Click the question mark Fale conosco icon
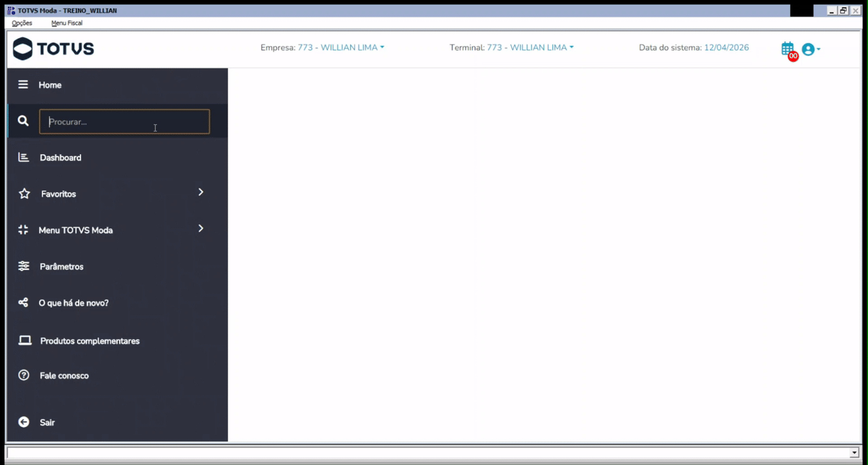 coord(24,375)
